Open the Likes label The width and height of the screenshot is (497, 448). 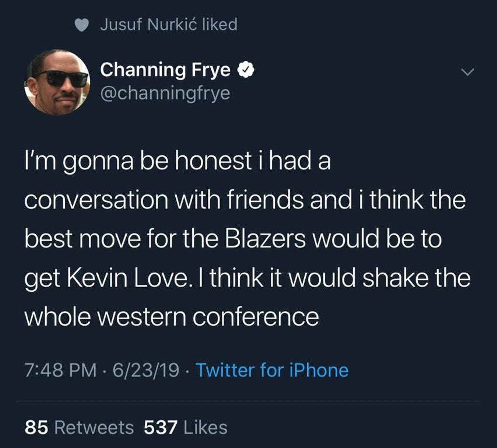pyautogui.click(x=205, y=428)
